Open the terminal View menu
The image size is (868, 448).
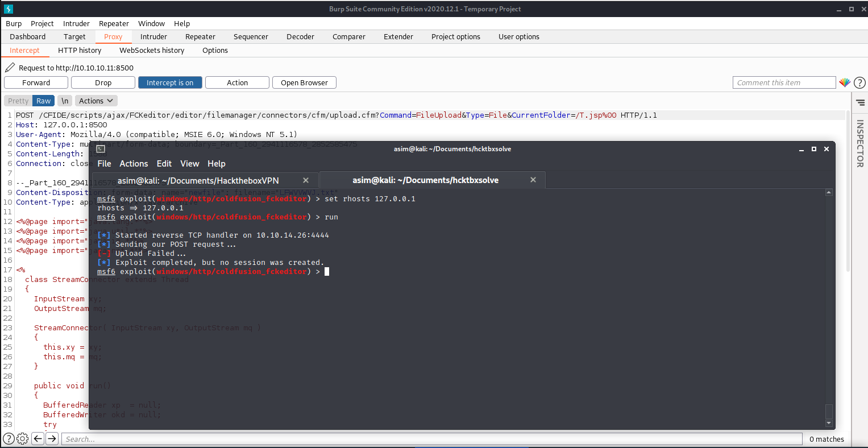tap(190, 163)
